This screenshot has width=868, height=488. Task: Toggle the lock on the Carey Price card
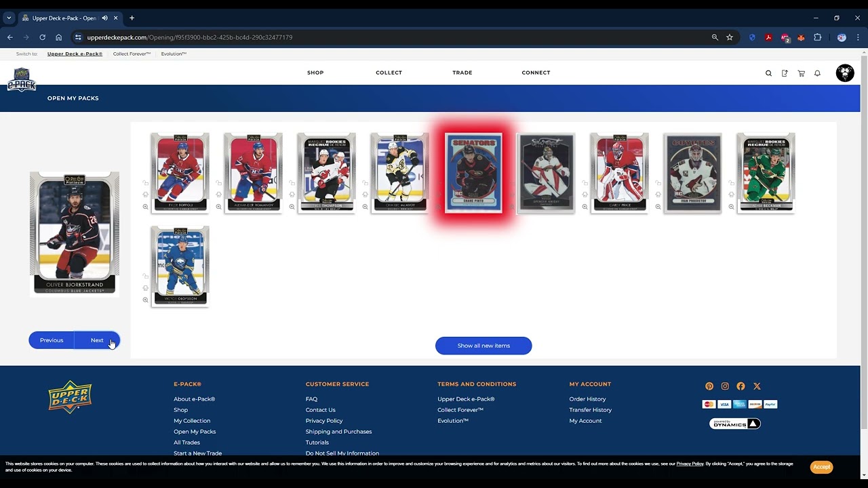point(585,183)
